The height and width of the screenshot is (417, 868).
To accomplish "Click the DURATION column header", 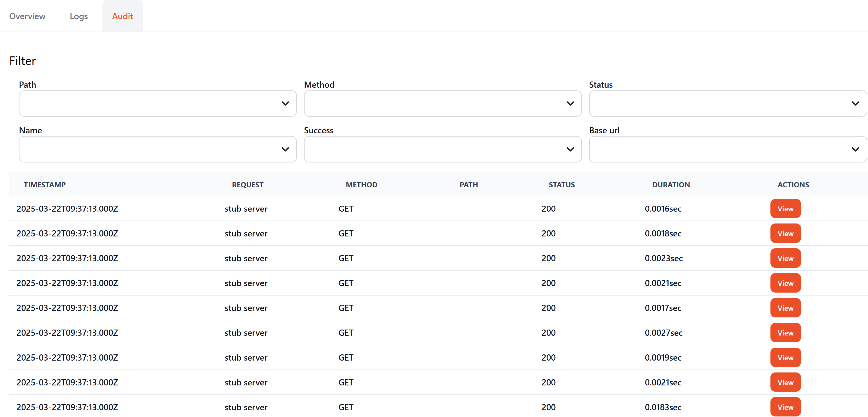I will pos(670,184).
